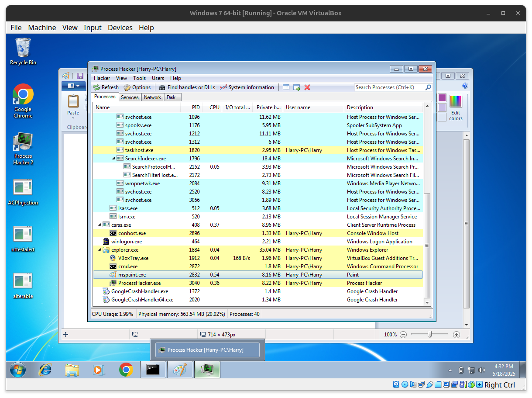Click the VirtualBox network status icon
Image resolution: width=532 pixels, height=398 pixels.
tap(421, 384)
